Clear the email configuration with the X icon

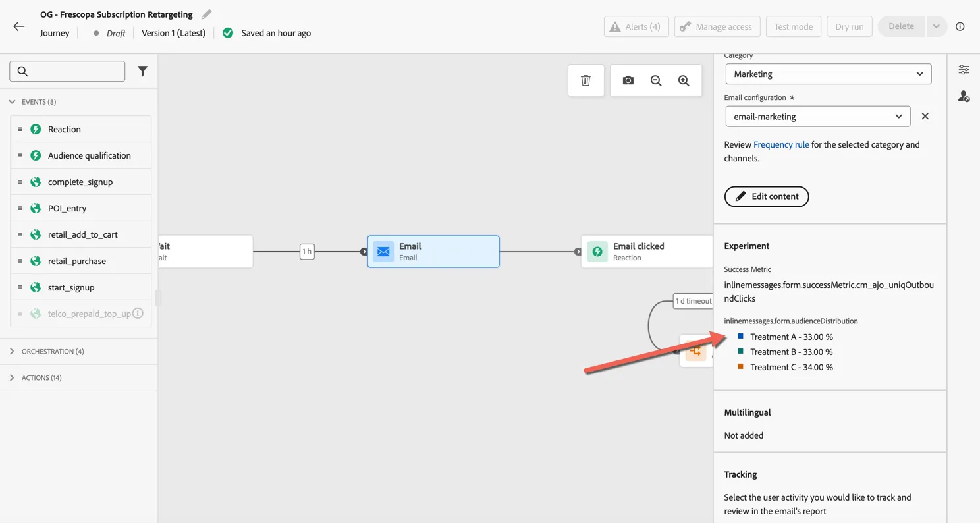click(925, 116)
